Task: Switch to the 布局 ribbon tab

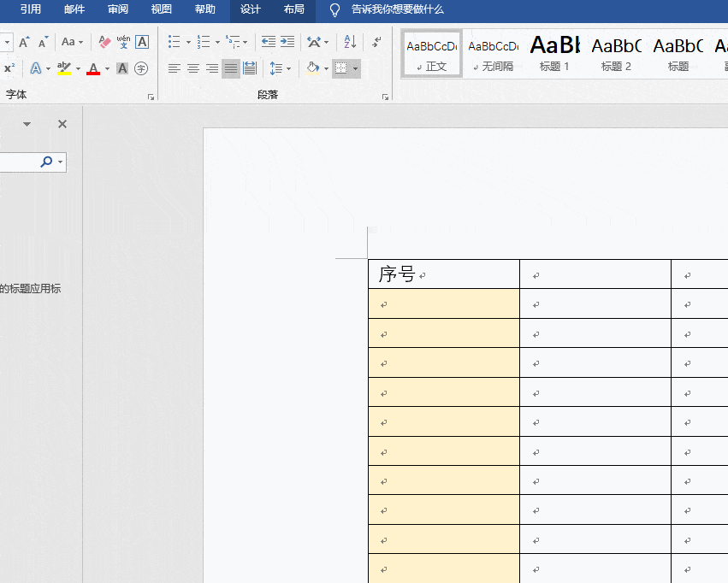Action: 293,9
